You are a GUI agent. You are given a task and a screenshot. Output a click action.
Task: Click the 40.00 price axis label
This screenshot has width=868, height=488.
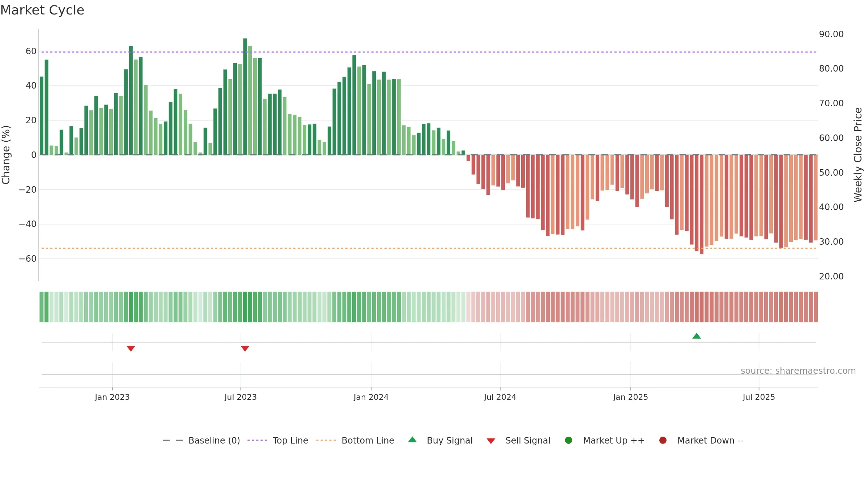[x=831, y=207]
